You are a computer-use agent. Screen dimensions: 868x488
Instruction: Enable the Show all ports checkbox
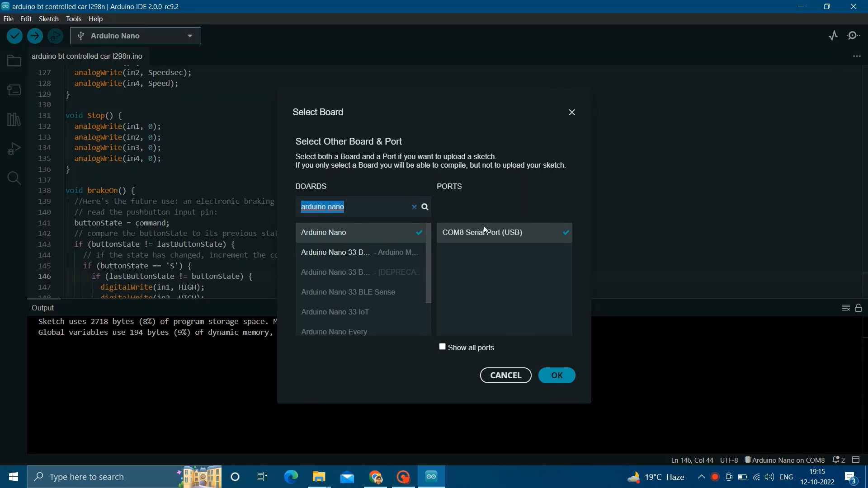[x=442, y=347]
